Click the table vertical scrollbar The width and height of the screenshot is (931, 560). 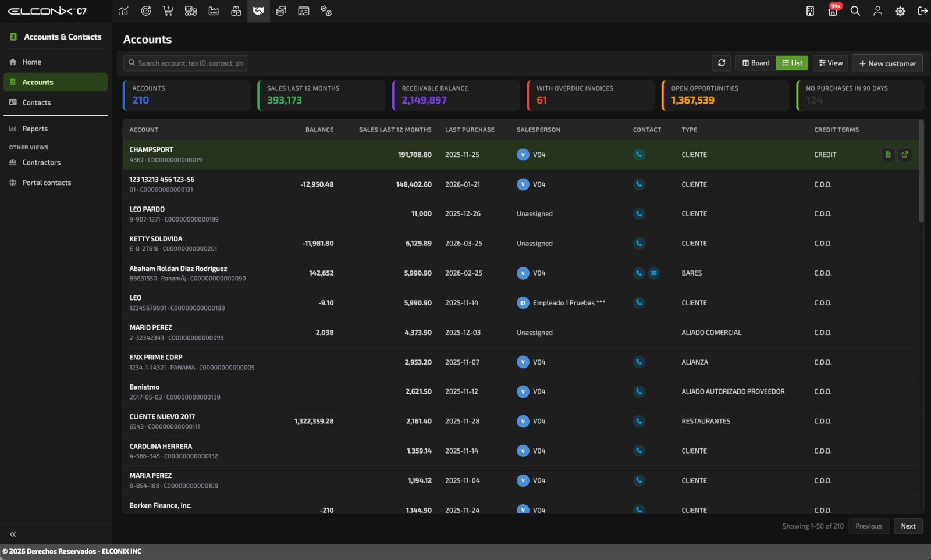pyautogui.click(x=921, y=171)
